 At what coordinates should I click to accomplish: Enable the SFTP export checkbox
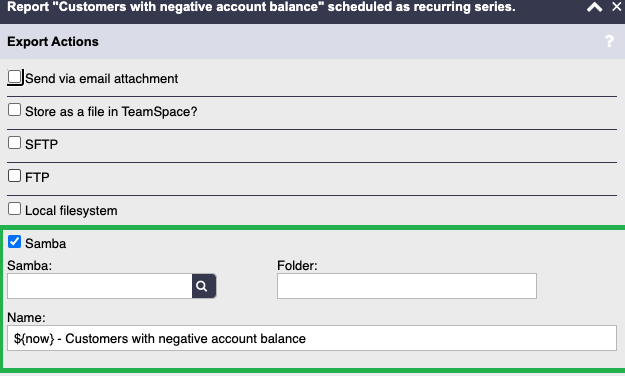pyautogui.click(x=14, y=143)
